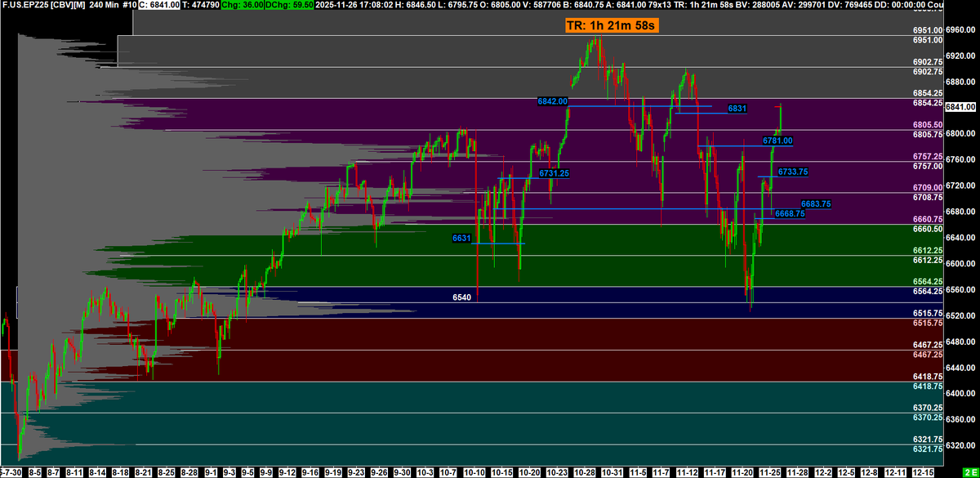Click the 6731.25 line label
The height and width of the screenshot is (478, 980).
pyautogui.click(x=554, y=173)
